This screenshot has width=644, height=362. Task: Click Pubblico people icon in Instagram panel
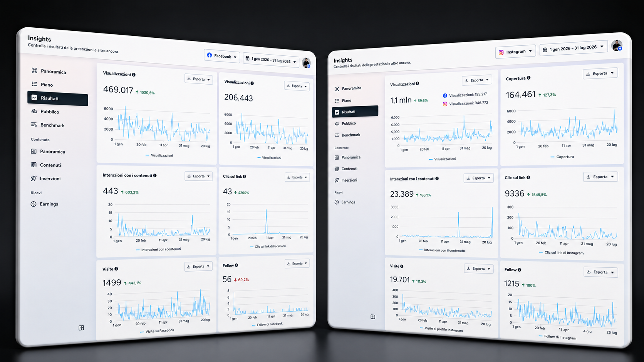(x=337, y=123)
